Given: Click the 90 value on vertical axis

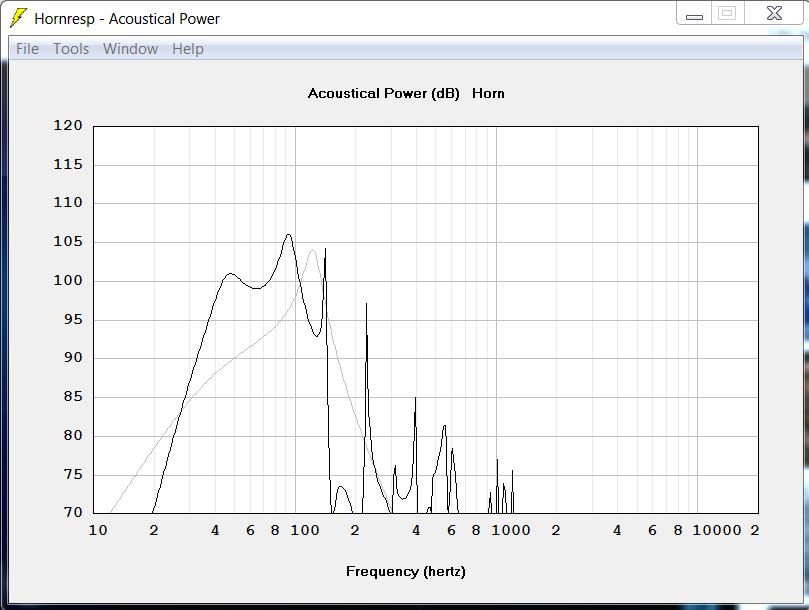Looking at the screenshot, I should pos(73,358).
